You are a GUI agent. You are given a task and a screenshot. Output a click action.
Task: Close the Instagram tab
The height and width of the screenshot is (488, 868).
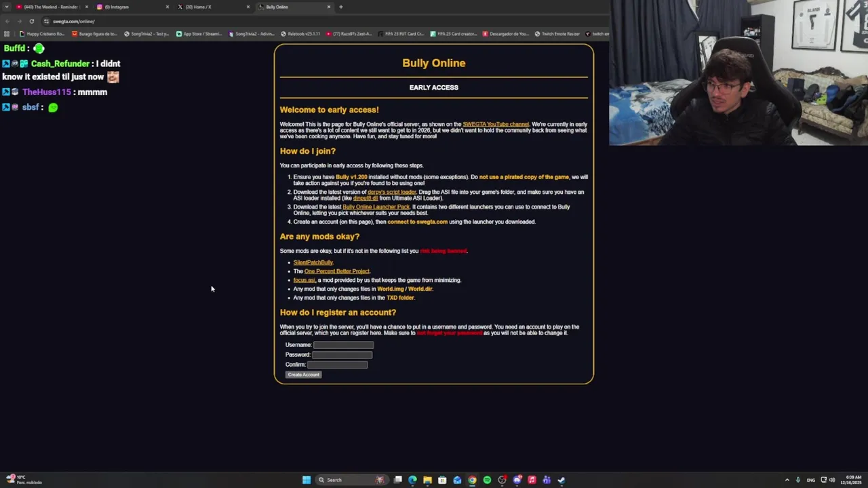point(167,7)
